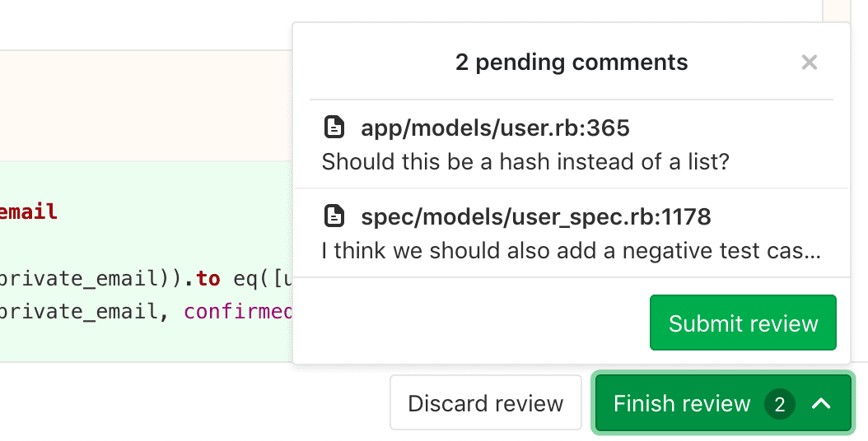Click the file icon beside user.rb:365
This screenshot has width=868, height=441.
[x=334, y=128]
